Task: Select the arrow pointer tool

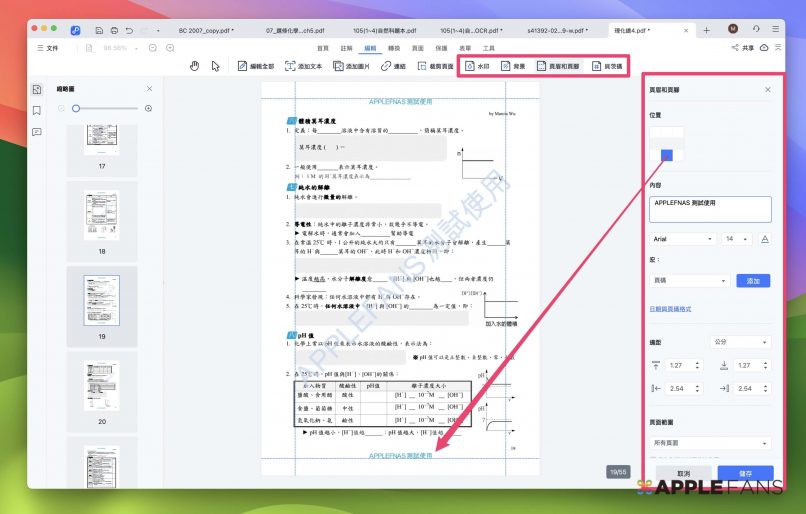Action: tap(214, 66)
